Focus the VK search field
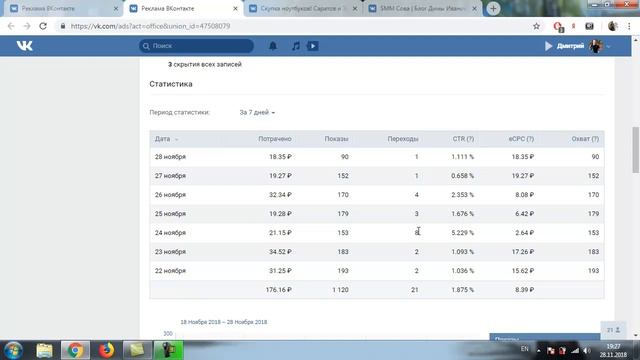The image size is (640, 360). click(196, 46)
